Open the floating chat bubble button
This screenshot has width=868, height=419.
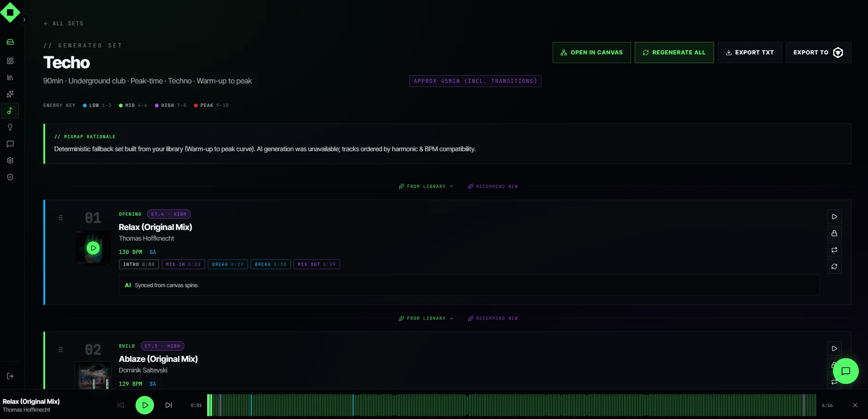pyautogui.click(x=845, y=371)
